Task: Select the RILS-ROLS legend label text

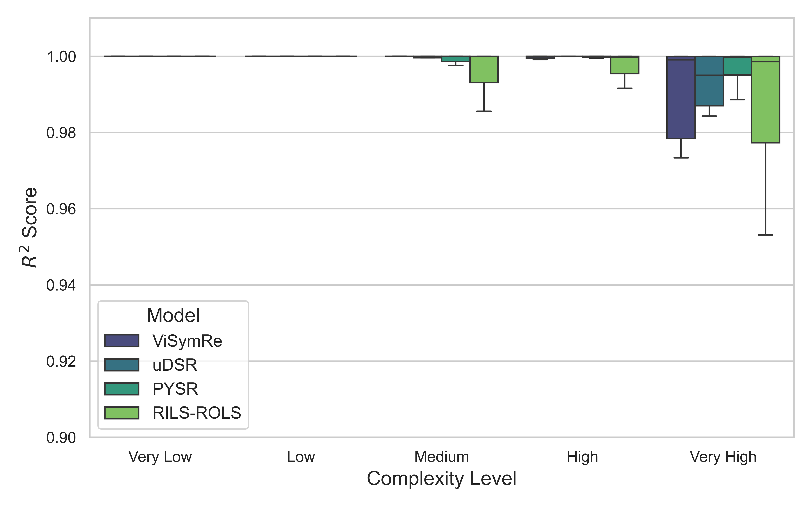Action: coord(197,413)
